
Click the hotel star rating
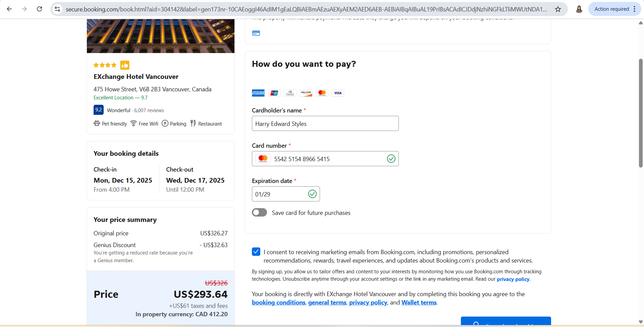tap(105, 65)
